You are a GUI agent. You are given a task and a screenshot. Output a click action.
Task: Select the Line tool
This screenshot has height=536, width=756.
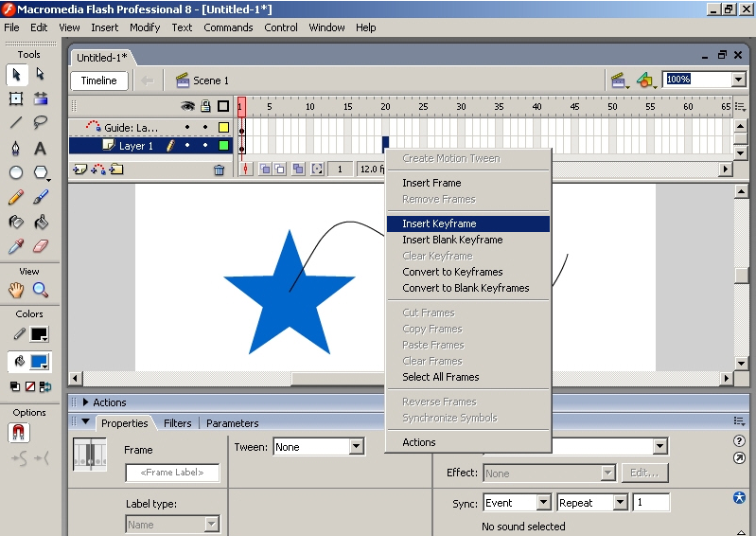pyautogui.click(x=16, y=122)
